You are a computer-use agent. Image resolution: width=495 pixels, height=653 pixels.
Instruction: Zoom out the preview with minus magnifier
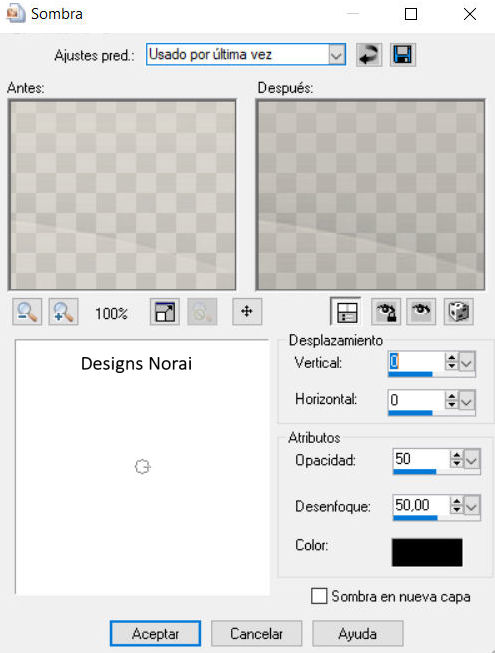click(x=27, y=312)
